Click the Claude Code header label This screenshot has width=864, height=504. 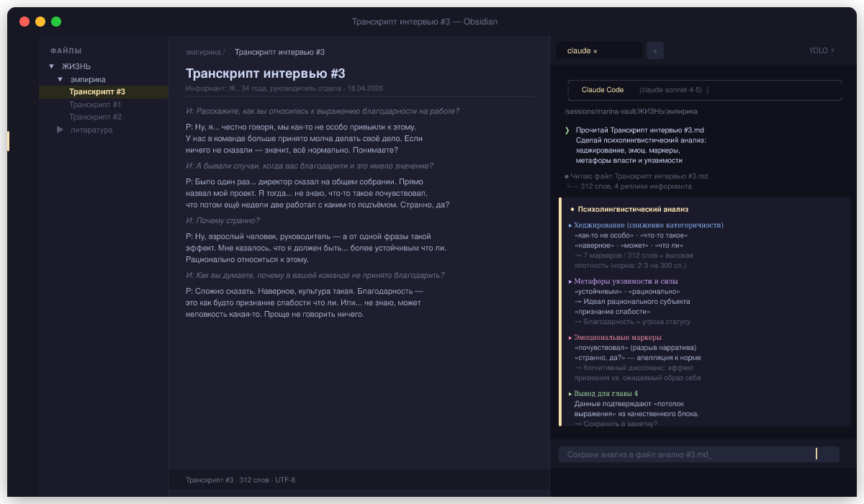tap(603, 90)
